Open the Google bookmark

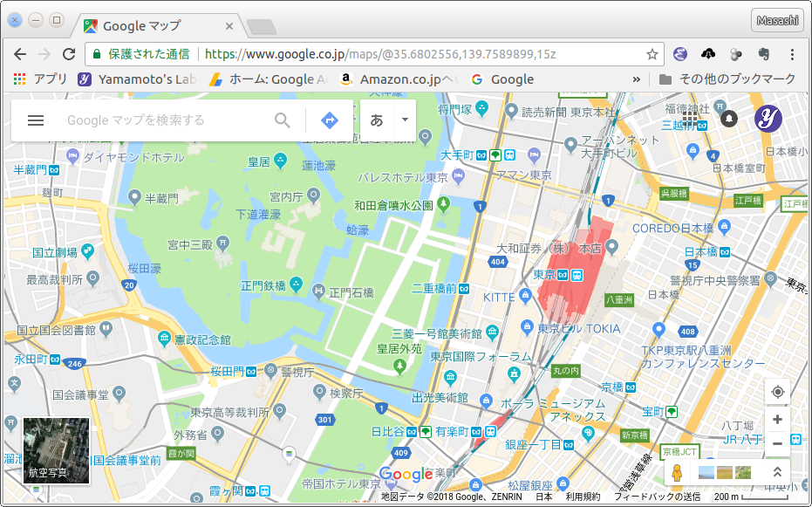(502, 79)
